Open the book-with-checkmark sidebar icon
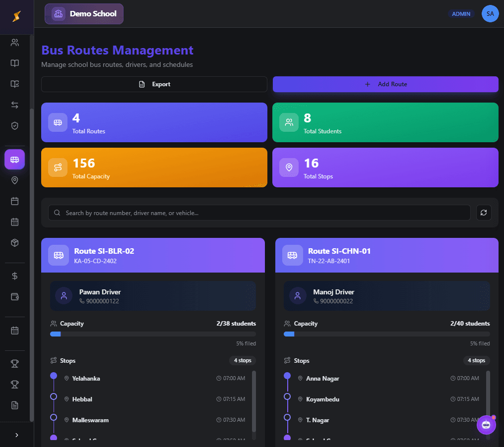Viewport: 504px width, 447px height. pyautogui.click(x=15, y=84)
